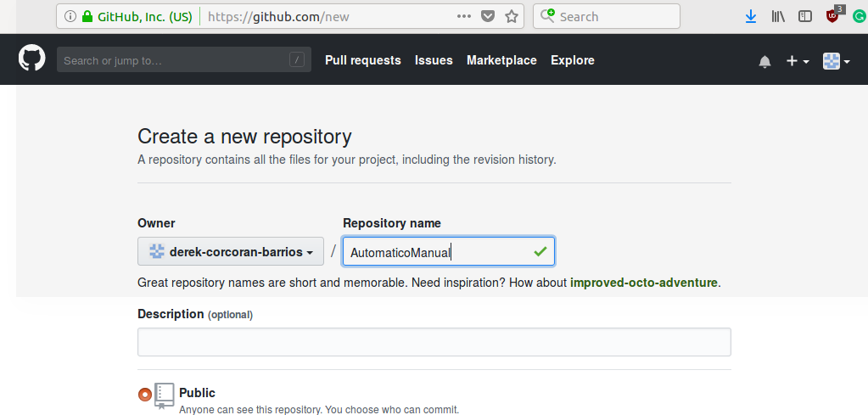Open the Explore nav link
Viewport: 868px width, 415px height.
572,60
